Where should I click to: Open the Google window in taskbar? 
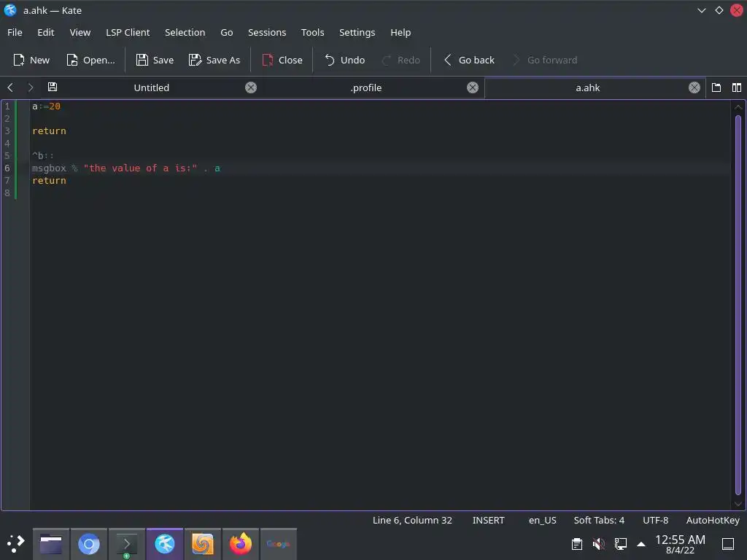278,544
